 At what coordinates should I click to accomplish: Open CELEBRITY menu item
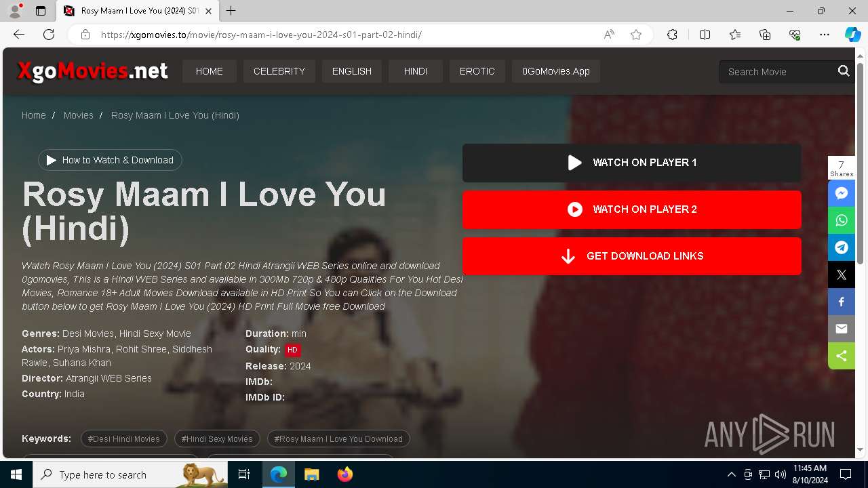[x=279, y=71]
